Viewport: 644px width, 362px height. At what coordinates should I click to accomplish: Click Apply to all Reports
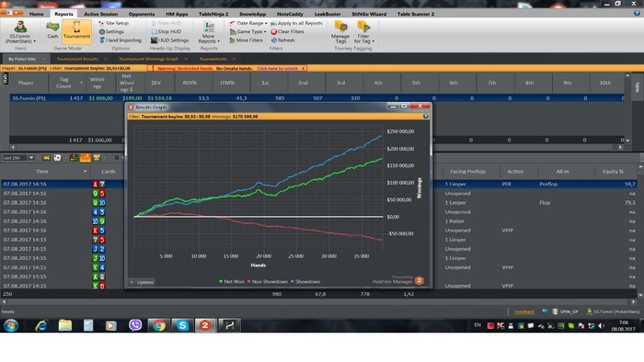click(x=296, y=23)
